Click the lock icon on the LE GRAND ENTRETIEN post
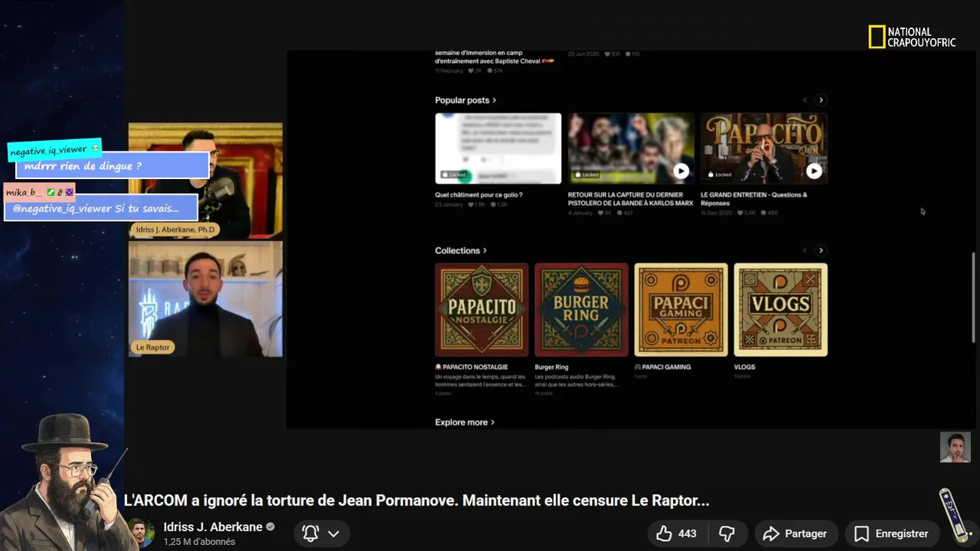This screenshot has width=980, height=551. point(709,174)
